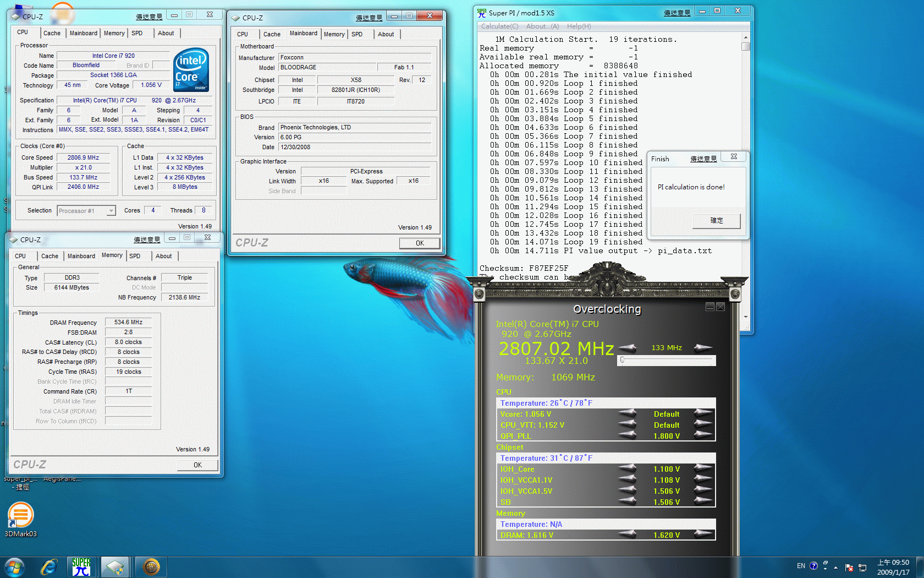Show hidden system tray icons
Viewport: 924px width, 578px height.
pyautogui.click(x=835, y=567)
